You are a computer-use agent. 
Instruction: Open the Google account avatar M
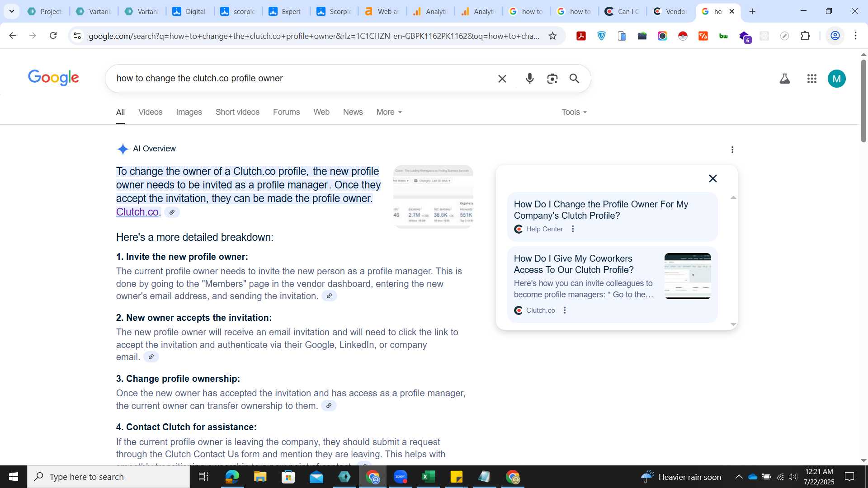pyautogui.click(x=836, y=79)
